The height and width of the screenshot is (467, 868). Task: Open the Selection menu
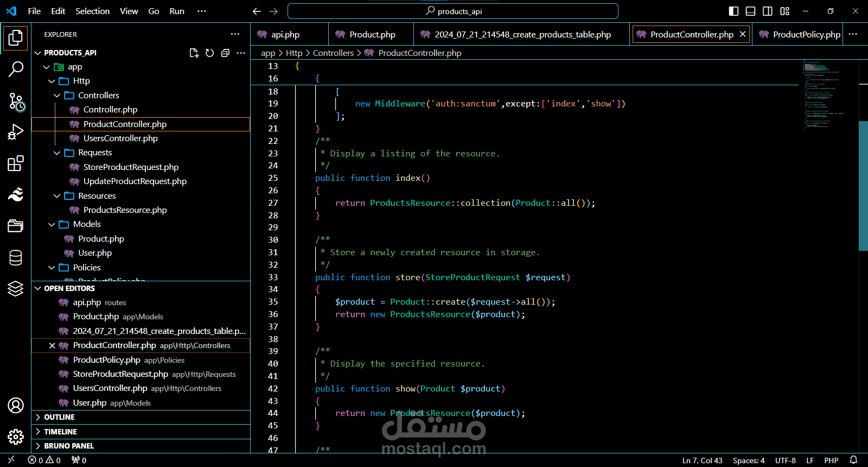[x=92, y=11]
